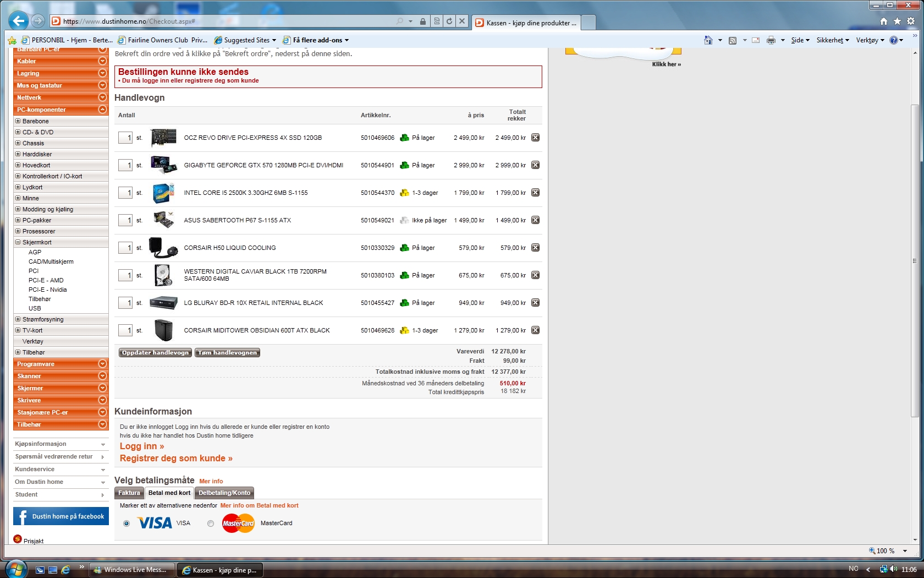Open PCI-E - Nvidia subcategory
This screenshot has height=578, width=924.
pyautogui.click(x=47, y=290)
